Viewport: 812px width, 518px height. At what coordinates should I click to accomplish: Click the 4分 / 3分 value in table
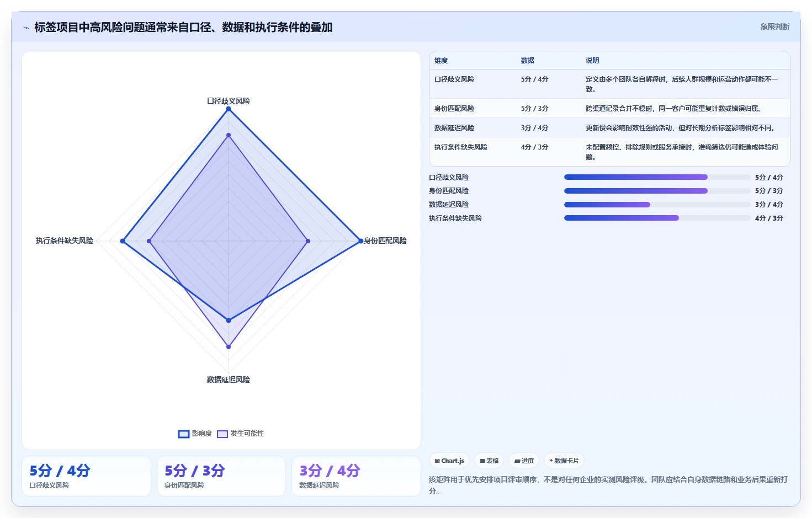(534, 147)
